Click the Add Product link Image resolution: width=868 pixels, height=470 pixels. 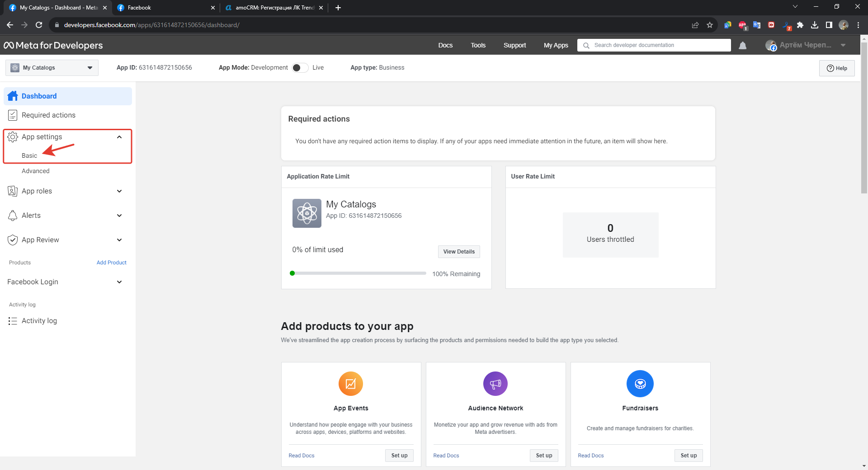[111, 263]
